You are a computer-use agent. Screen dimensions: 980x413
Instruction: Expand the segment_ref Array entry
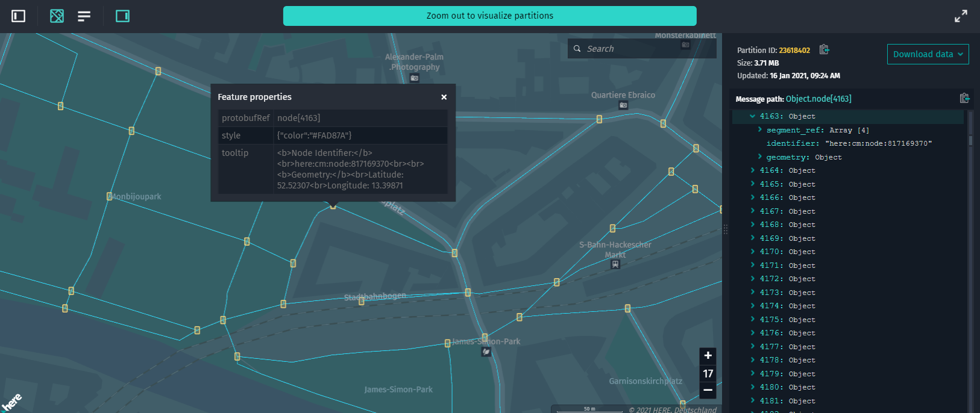[759, 130]
